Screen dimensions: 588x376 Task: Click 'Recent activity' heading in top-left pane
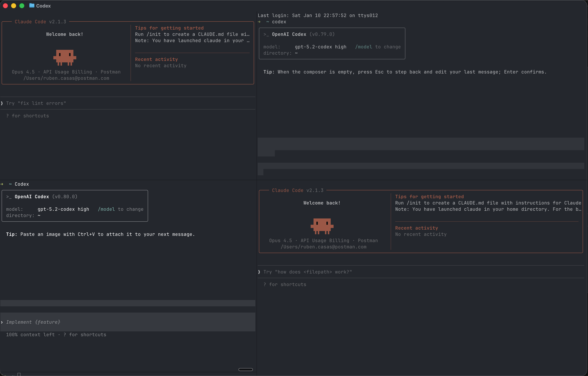(156, 59)
